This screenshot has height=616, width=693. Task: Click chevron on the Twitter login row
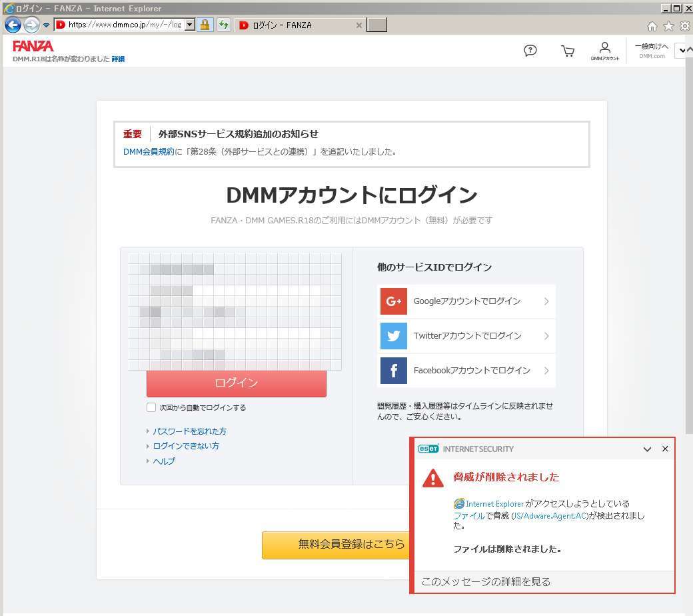tap(546, 335)
